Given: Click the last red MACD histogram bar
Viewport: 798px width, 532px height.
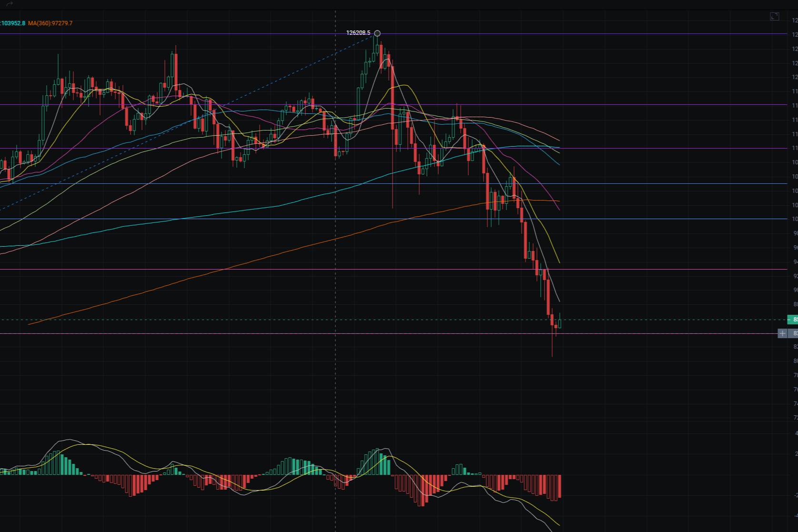Looking at the screenshot, I should tap(559, 486).
